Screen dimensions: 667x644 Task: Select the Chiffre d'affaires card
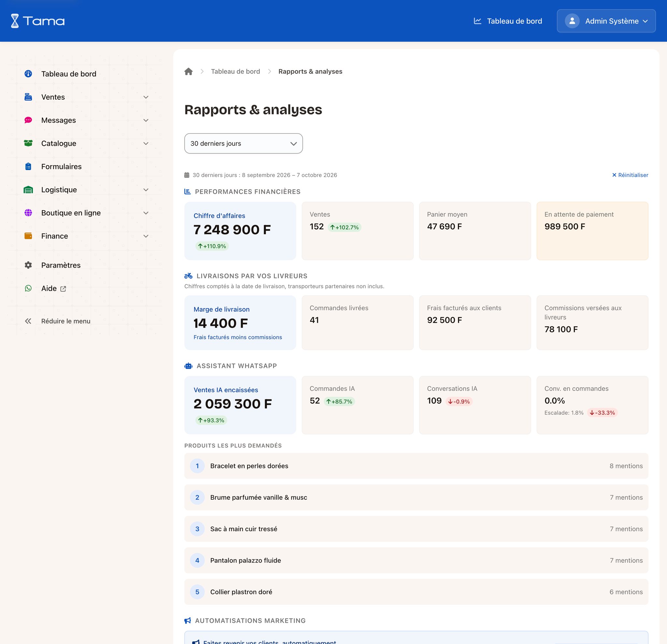[240, 231]
